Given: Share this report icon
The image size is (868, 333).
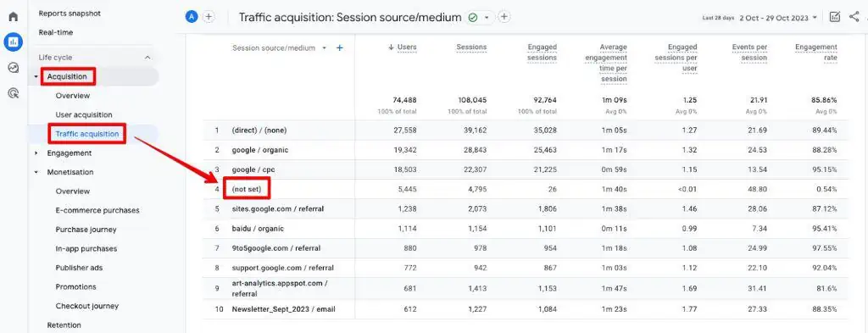Looking at the screenshot, I should (854, 17).
